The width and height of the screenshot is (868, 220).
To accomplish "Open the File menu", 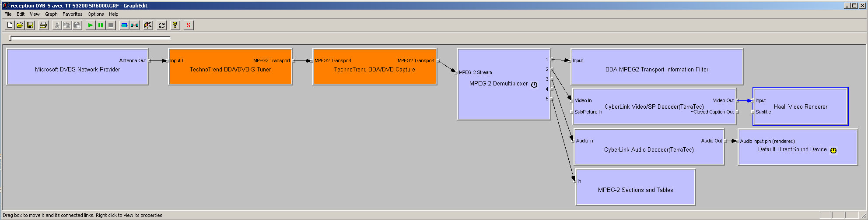I will [8, 14].
